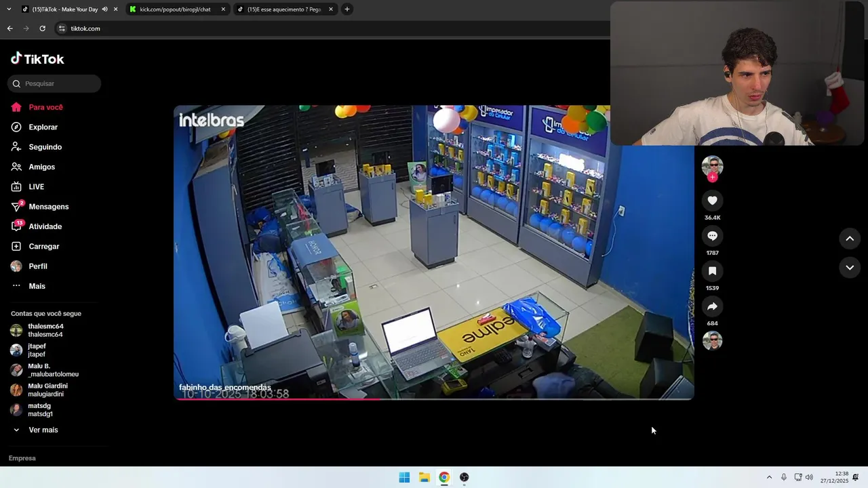The height and width of the screenshot is (488, 868).
Task: Open the Amigos page
Action: (33, 167)
